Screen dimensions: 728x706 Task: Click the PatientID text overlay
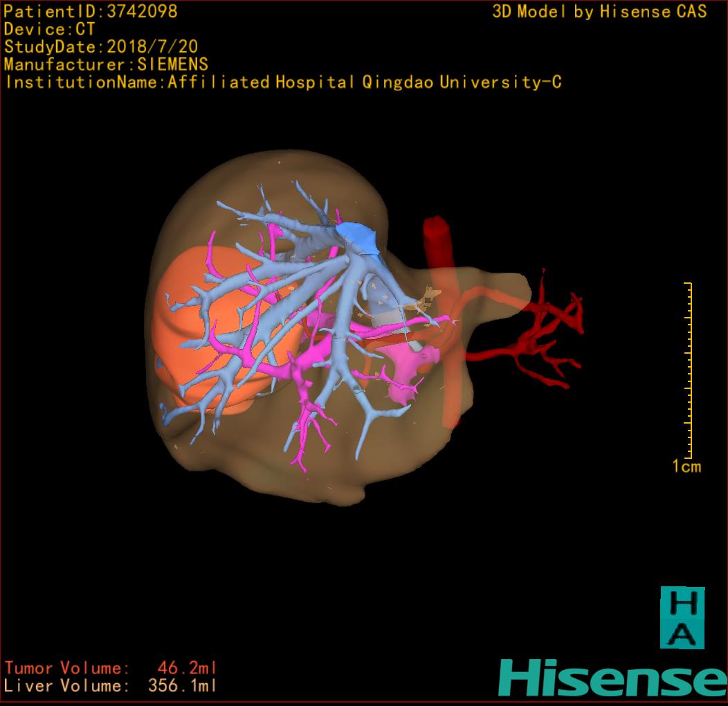coord(91,11)
